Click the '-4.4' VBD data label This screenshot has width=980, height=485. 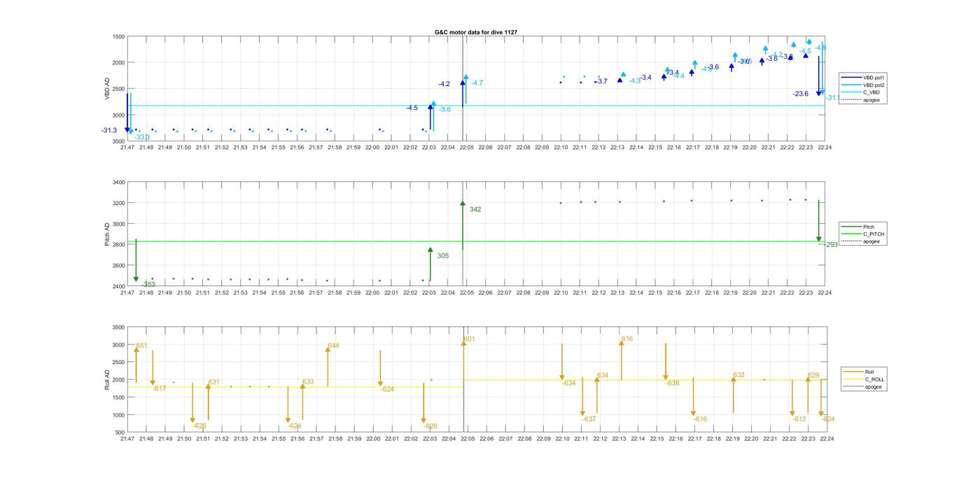click(678, 76)
